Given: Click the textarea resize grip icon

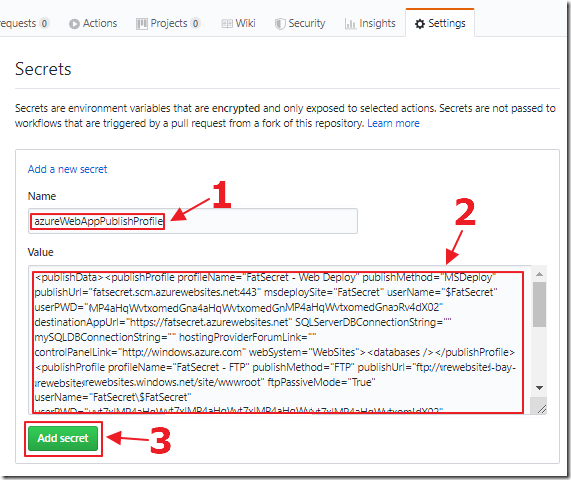Looking at the screenshot, I should tap(541, 409).
